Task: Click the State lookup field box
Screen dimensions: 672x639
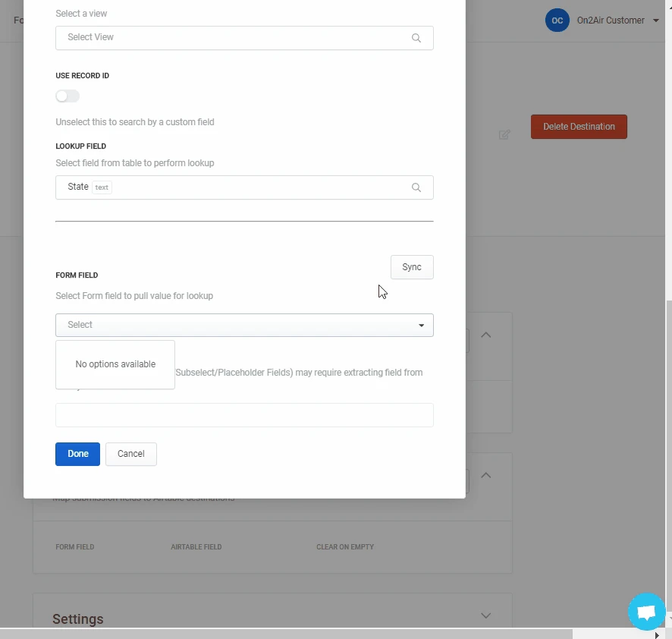Action: (244, 187)
